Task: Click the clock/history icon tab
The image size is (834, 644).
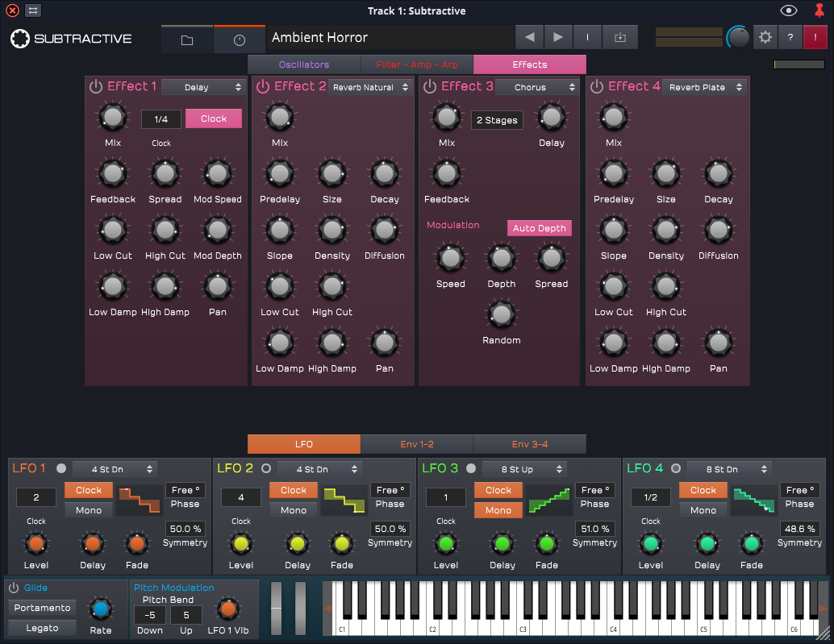Action: click(x=240, y=39)
